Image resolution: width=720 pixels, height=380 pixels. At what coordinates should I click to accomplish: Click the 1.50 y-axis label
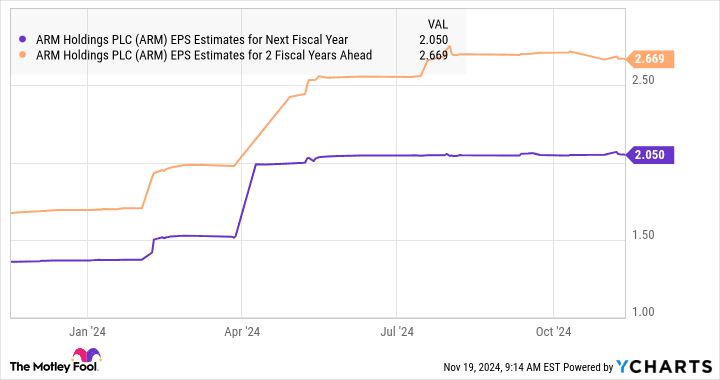point(643,235)
